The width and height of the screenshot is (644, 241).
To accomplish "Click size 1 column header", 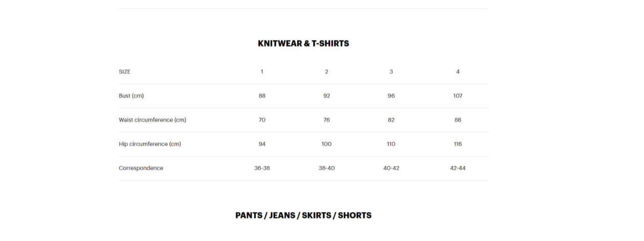I will (262, 72).
